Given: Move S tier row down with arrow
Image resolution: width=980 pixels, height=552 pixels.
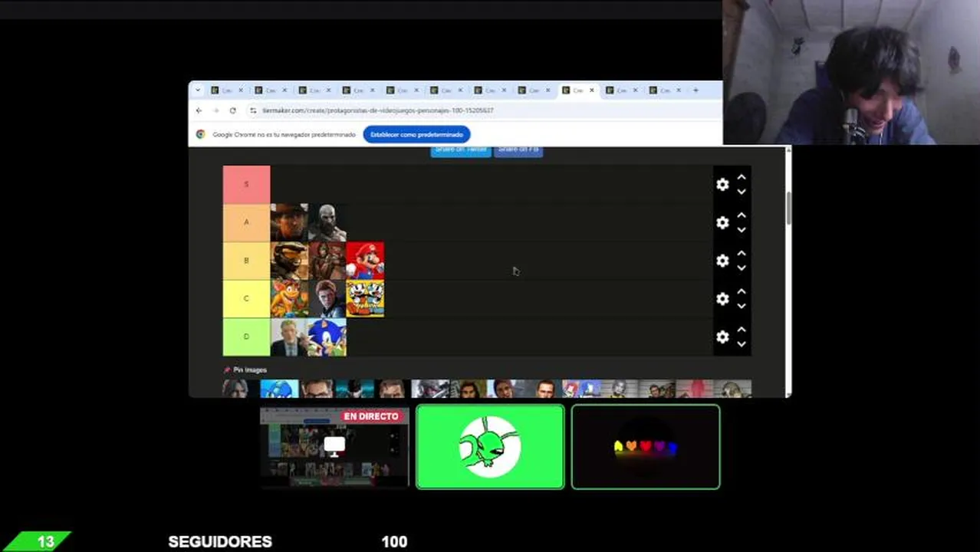Looking at the screenshot, I should click(x=742, y=192).
